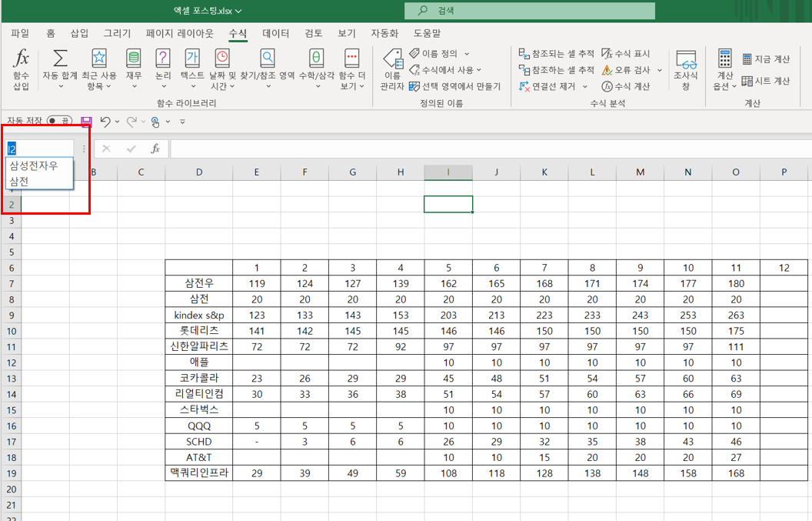Image resolution: width=812 pixels, height=521 pixels.
Task: Select row 7 header
Action: click(x=11, y=283)
